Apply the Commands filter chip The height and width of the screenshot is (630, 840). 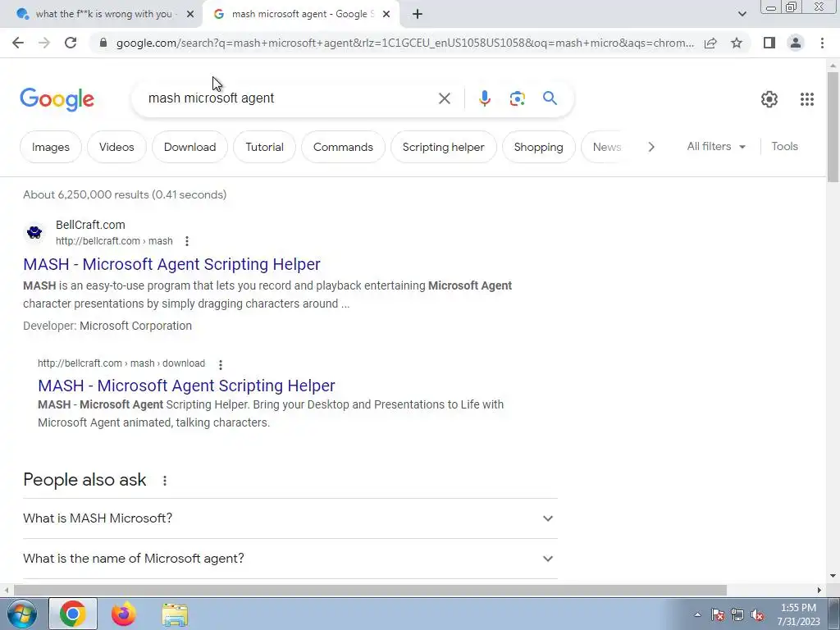(343, 147)
